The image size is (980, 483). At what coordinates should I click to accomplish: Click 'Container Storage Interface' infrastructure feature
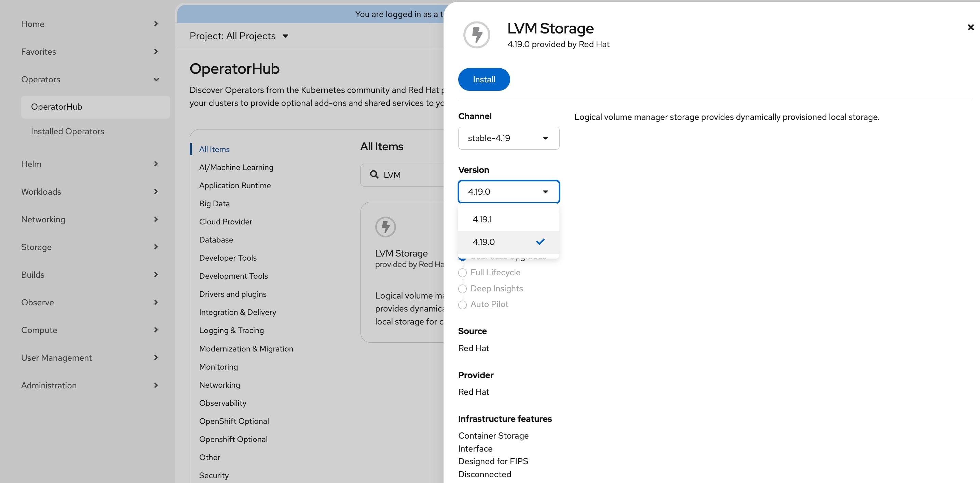point(493,442)
